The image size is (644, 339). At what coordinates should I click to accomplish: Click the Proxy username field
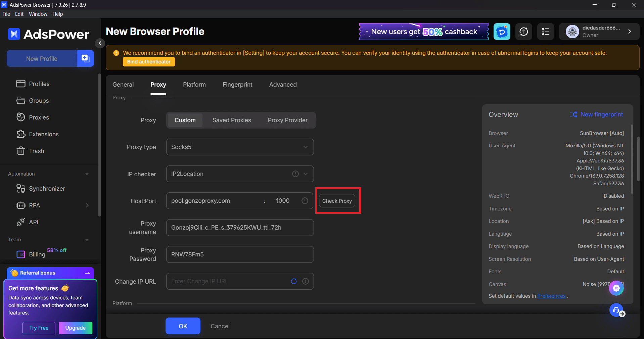click(240, 228)
